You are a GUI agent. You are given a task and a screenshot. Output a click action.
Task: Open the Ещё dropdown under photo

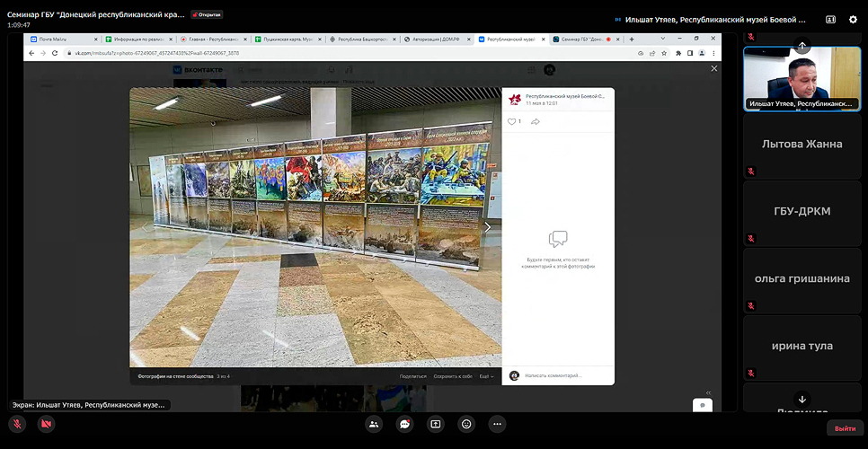487,376
